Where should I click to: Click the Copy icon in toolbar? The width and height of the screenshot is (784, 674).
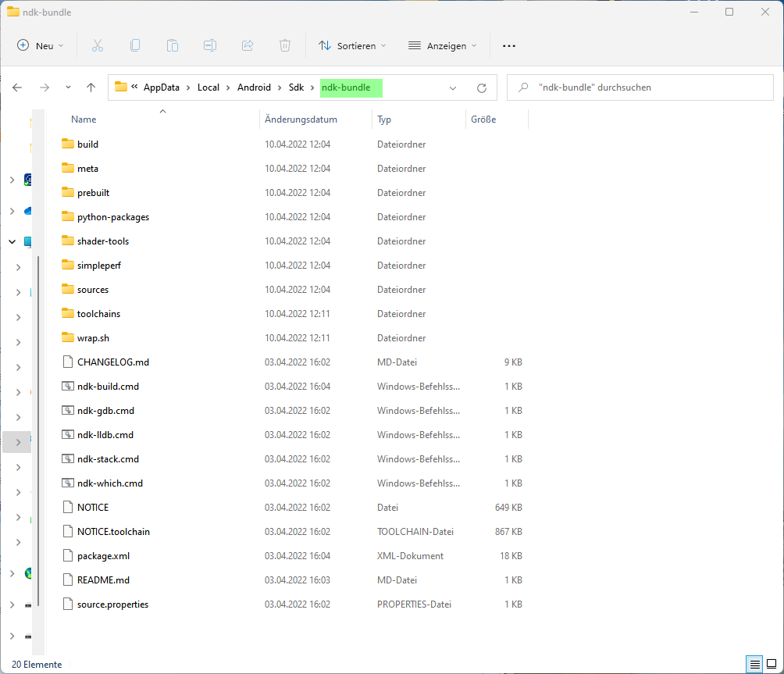click(135, 46)
